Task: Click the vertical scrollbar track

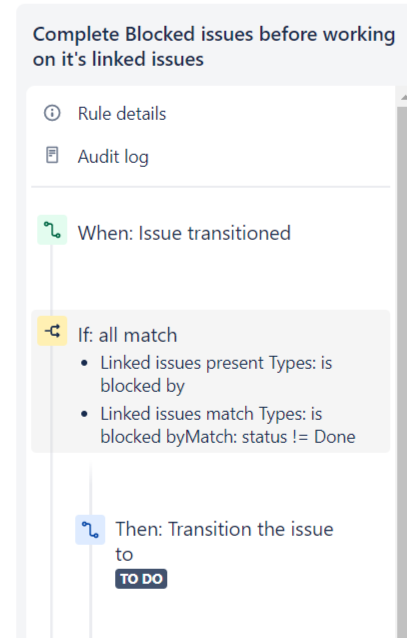Action: (402, 366)
